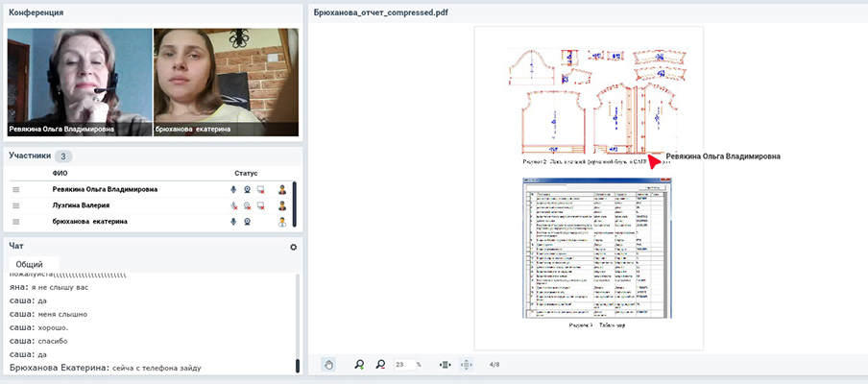Select the hand pan tool
Image resolution: width=868 pixels, height=384 pixels.
click(x=328, y=365)
